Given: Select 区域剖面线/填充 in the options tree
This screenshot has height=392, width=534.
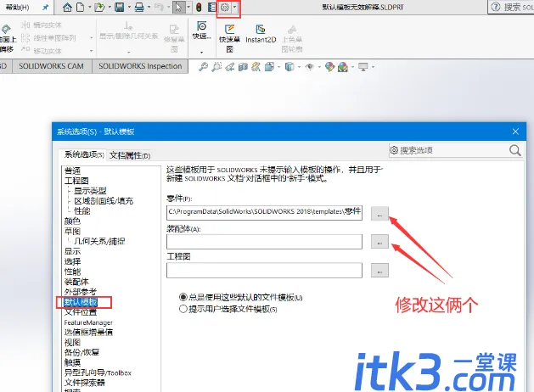Looking at the screenshot, I should point(104,201).
